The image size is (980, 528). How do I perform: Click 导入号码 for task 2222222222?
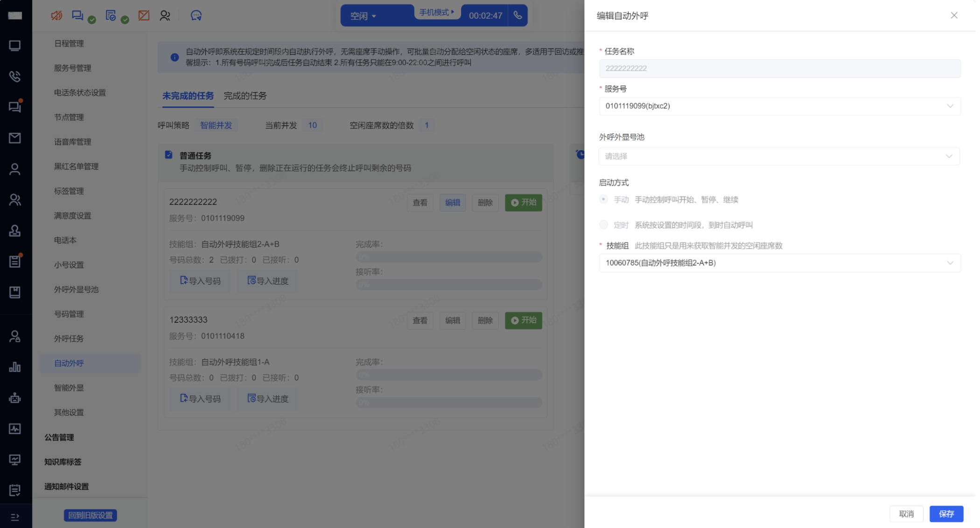[200, 281]
